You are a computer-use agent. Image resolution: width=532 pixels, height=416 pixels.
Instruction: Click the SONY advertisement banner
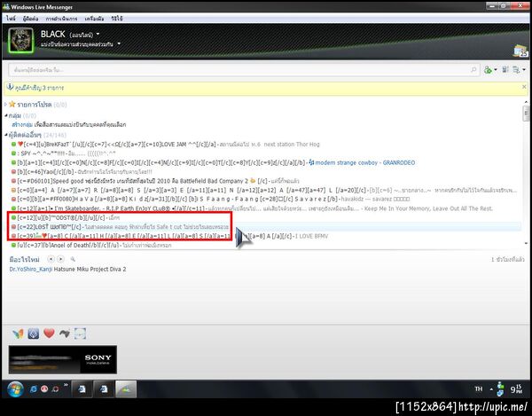63,359
